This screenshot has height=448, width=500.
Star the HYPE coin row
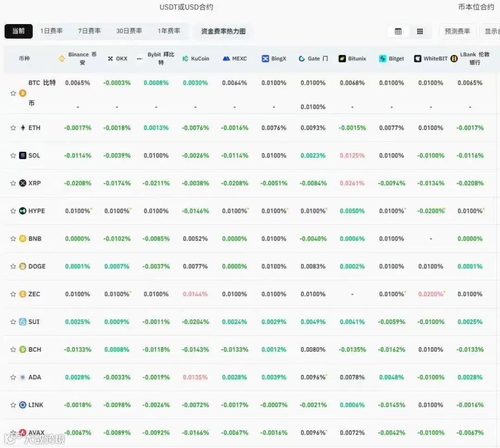pos(13,211)
